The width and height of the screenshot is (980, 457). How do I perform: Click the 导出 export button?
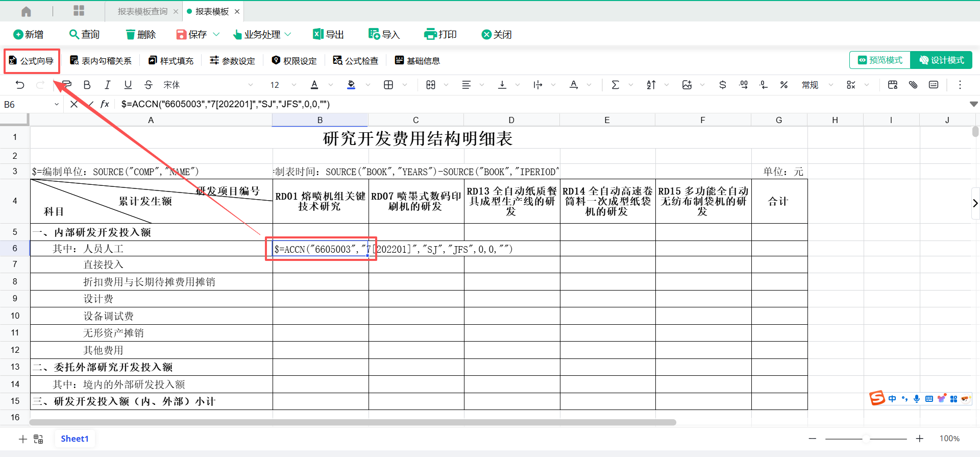click(x=328, y=34)
